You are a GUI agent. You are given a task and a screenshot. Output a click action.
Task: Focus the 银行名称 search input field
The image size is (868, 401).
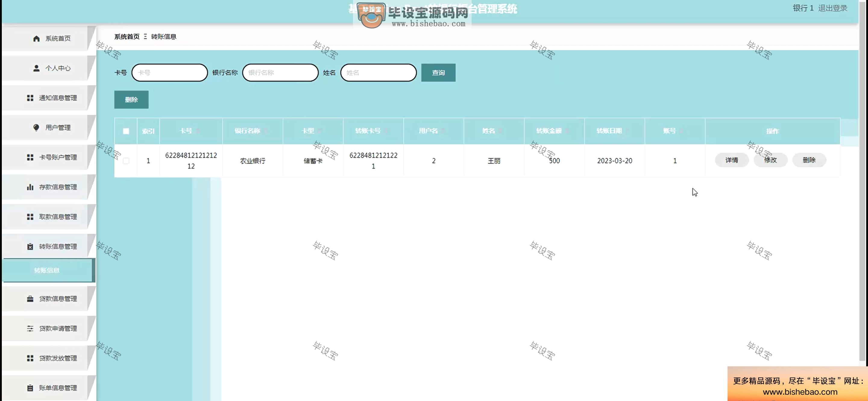pos(280,72)
